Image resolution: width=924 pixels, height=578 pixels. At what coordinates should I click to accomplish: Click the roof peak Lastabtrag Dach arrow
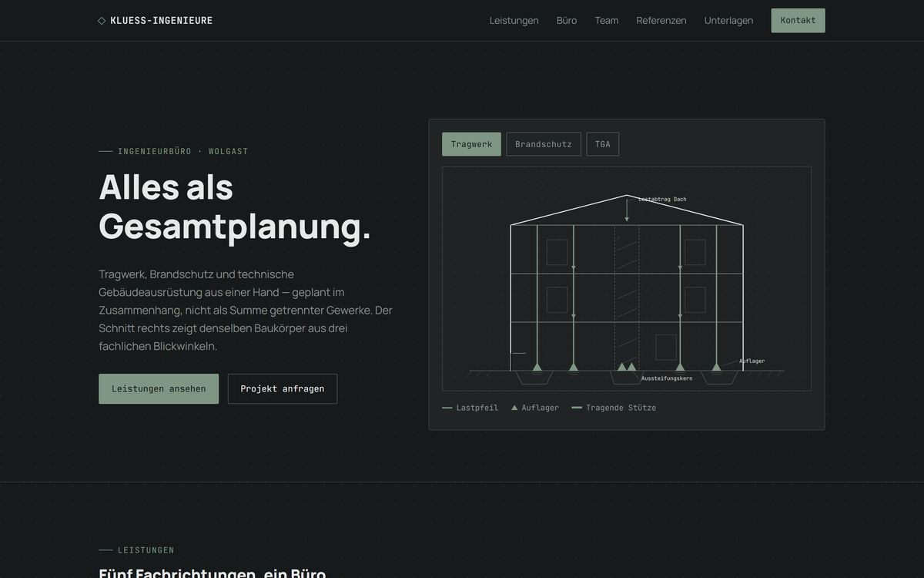(627, 209)
